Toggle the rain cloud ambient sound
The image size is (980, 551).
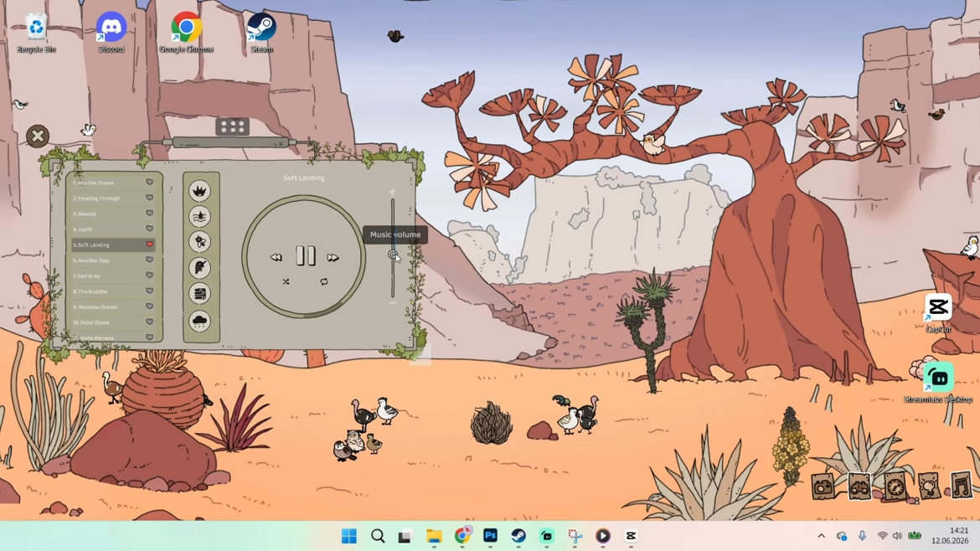point(200,321)
